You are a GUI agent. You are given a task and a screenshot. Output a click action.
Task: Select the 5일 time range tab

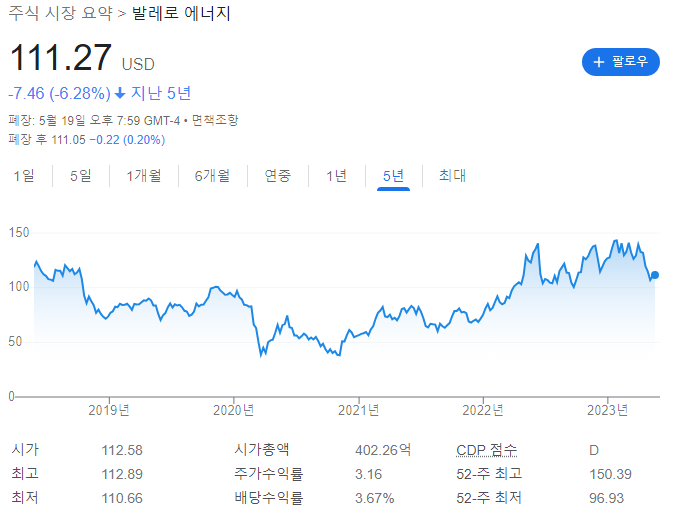(81, 176)
